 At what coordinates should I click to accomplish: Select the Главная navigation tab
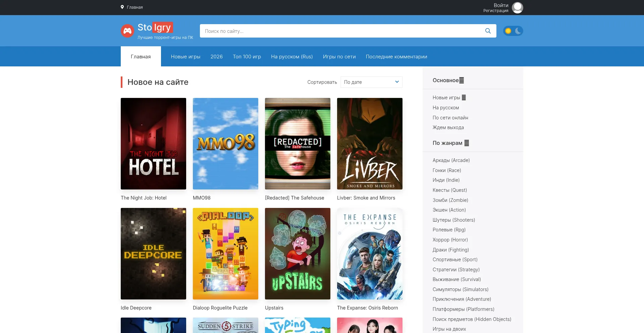(x=141, y=56)
